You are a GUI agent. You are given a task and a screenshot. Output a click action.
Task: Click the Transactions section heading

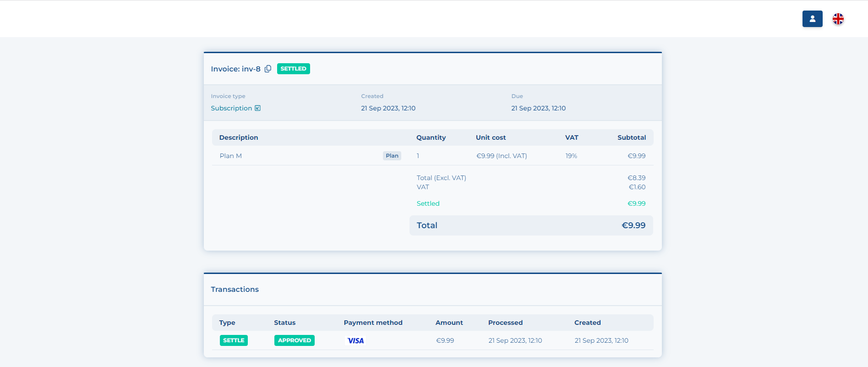point(235,290)
